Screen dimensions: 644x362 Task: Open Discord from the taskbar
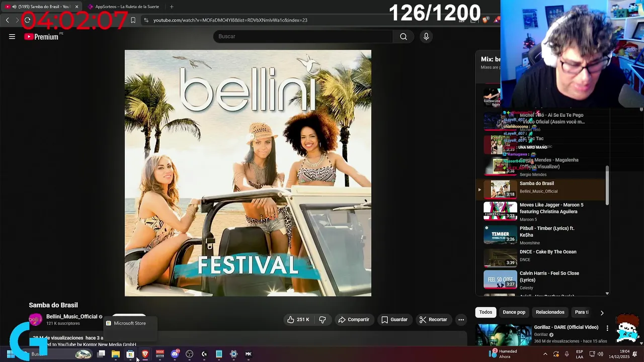[175, 354]
